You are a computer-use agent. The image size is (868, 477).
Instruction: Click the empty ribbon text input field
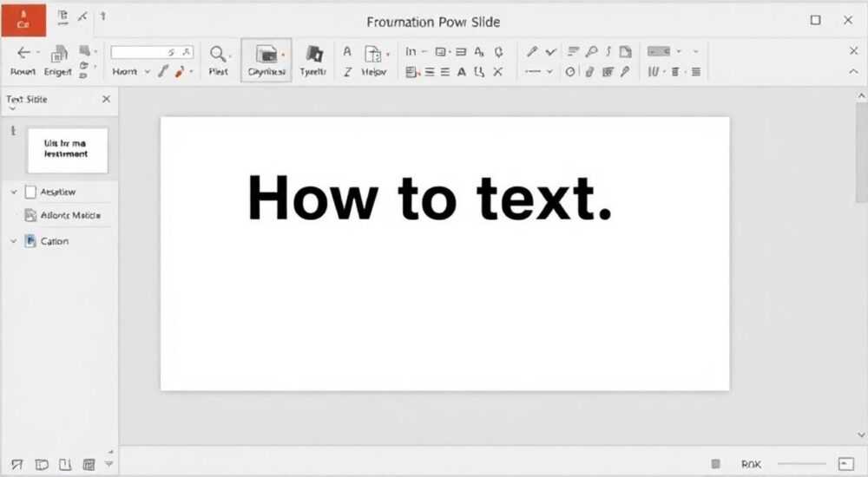point(152,52)
